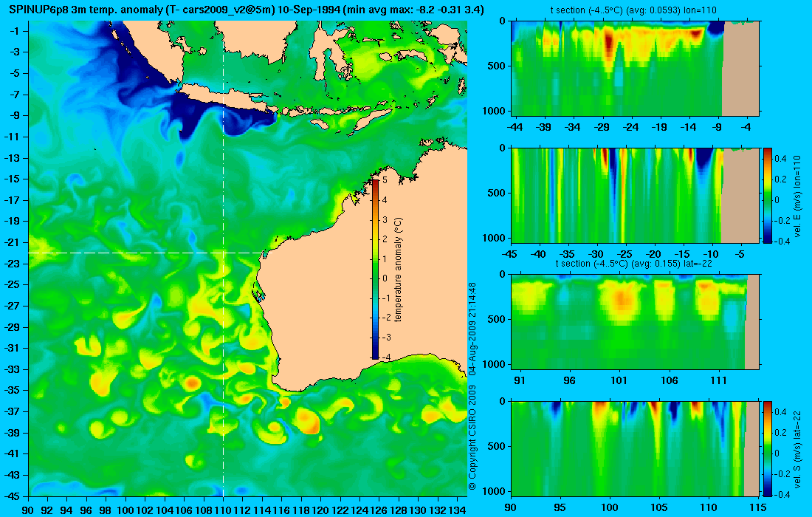Click the vel. E lon=110 velocity section plot

[635, 195]
